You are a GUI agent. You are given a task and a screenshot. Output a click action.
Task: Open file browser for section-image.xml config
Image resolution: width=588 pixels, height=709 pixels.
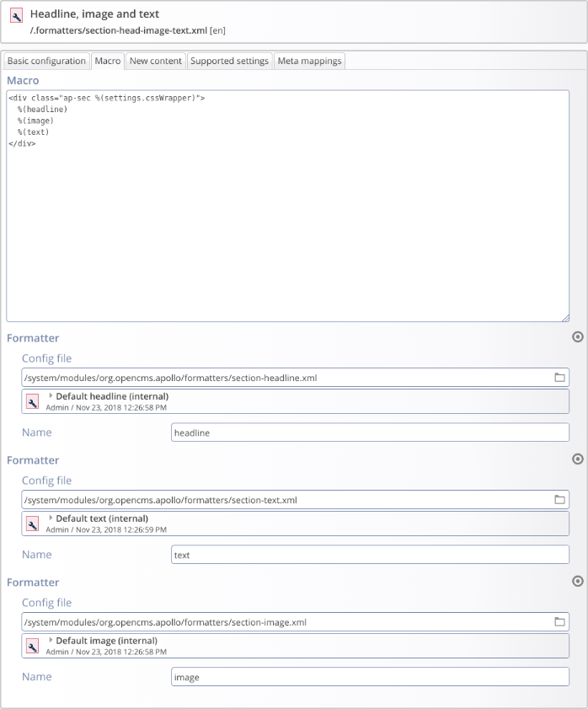tap(559, 622)
